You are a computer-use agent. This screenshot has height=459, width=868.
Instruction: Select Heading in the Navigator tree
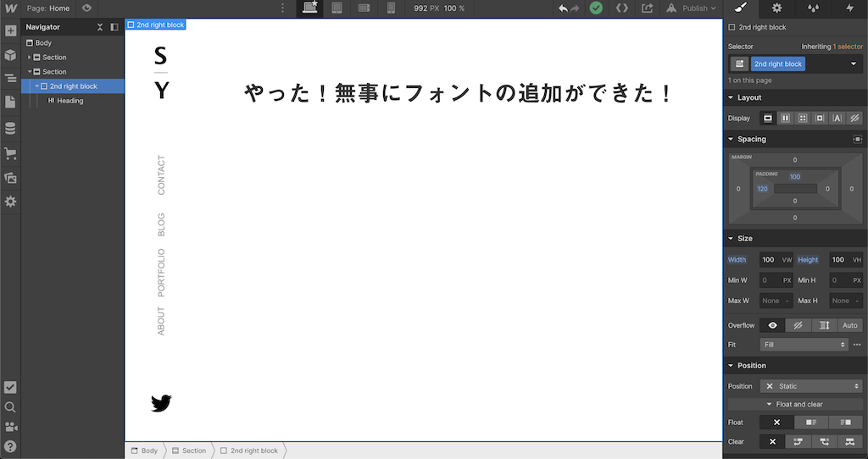(70, 101)
